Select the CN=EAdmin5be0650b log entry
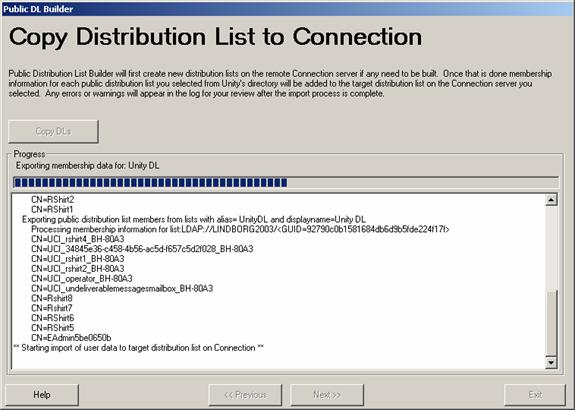 click(x=71, y=338)
